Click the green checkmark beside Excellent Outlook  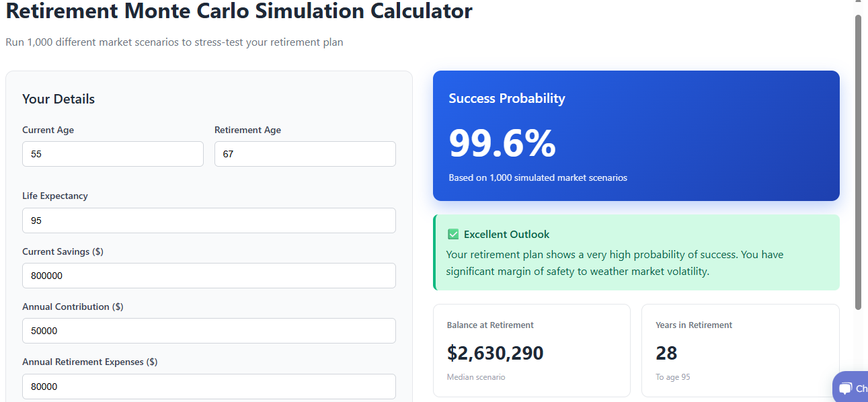[453, 235]
